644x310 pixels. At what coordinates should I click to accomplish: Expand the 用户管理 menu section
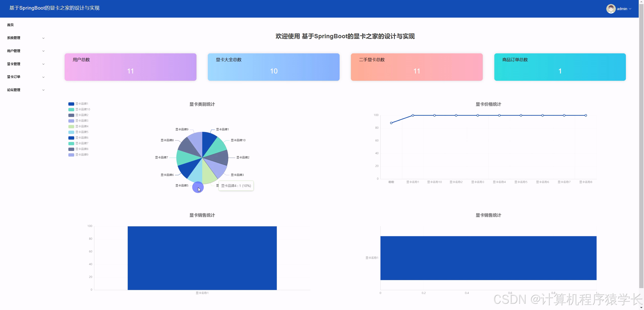click(25, 51)
